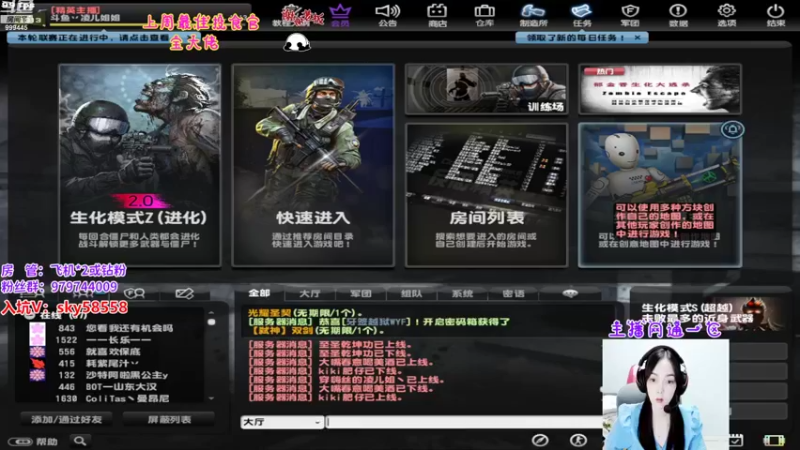
Task: Open the 制造所 crafting hammer icon
Action: click(x=533, y=15)
